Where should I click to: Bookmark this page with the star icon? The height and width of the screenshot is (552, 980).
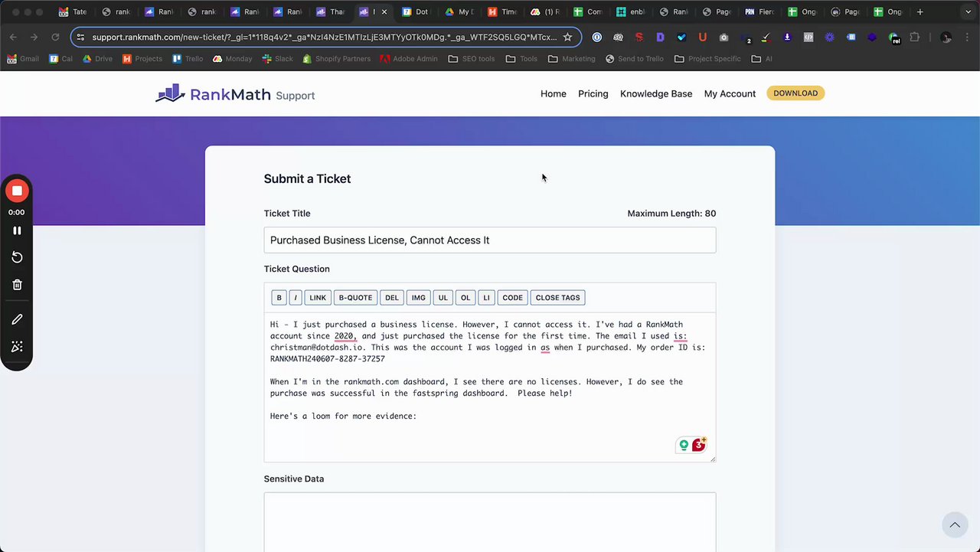[x=567, y=37]
